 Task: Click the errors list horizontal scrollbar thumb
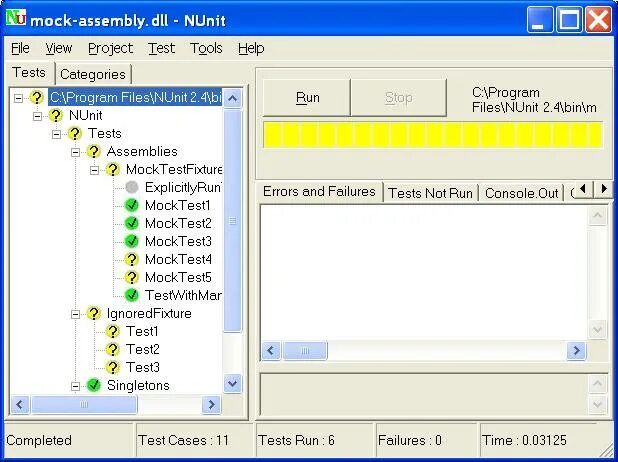point(305,350)
